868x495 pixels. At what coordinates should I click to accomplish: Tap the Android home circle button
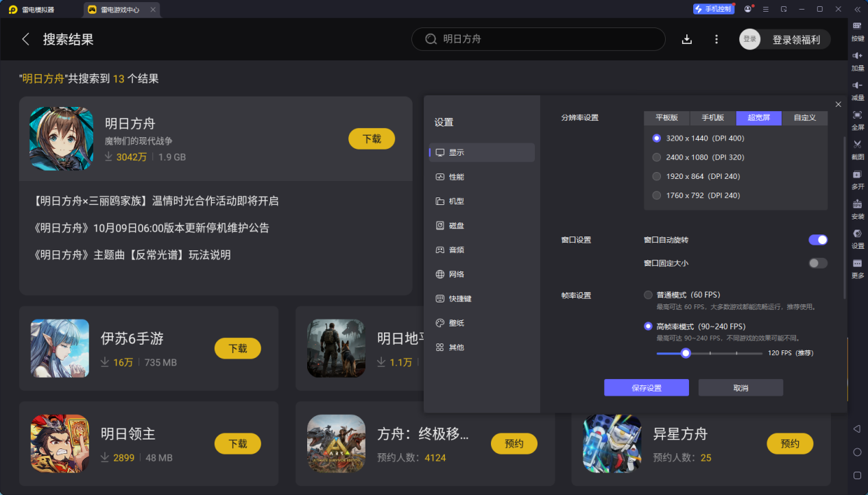(x=857, y=452)
